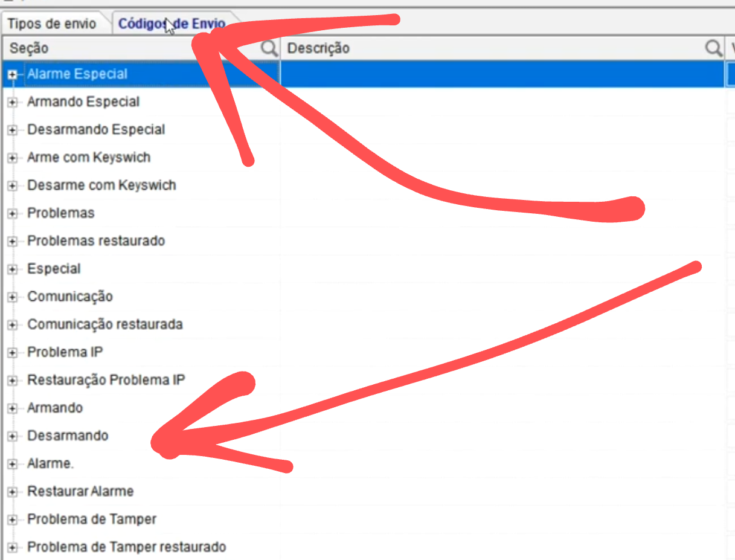The width and height of the screenshot is (735, 560).
Task: Expand the Problemas section
Action: click(x=12, y=213)
